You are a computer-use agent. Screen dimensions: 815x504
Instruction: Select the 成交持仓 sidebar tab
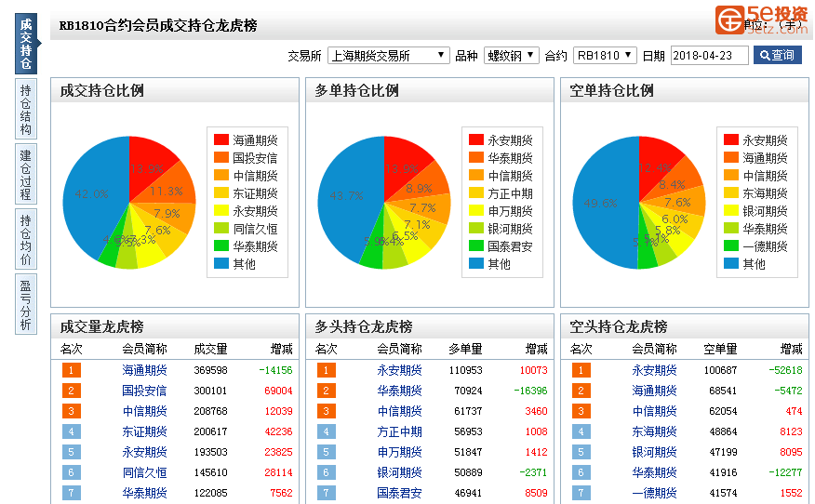point(26,44)
